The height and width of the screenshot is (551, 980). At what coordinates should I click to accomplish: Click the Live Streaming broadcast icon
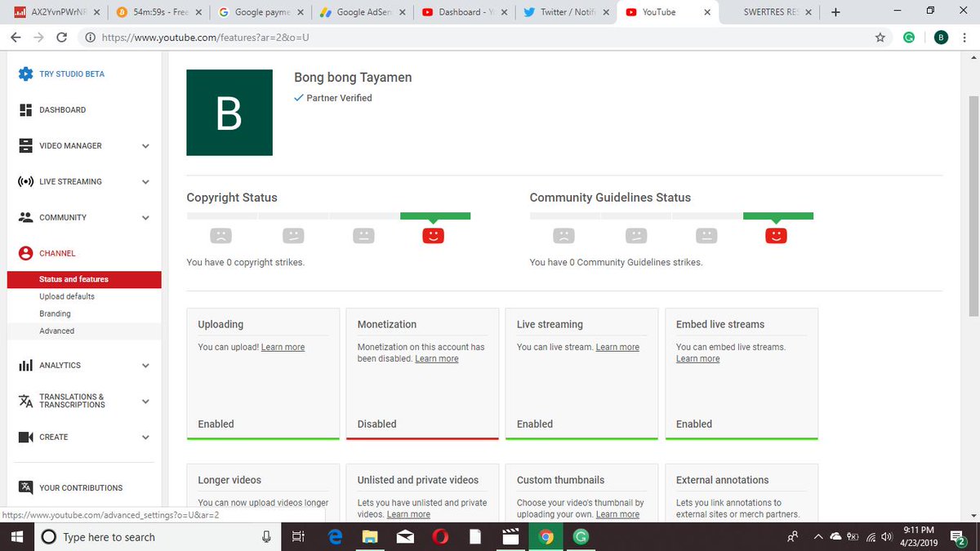click(25, 181)
